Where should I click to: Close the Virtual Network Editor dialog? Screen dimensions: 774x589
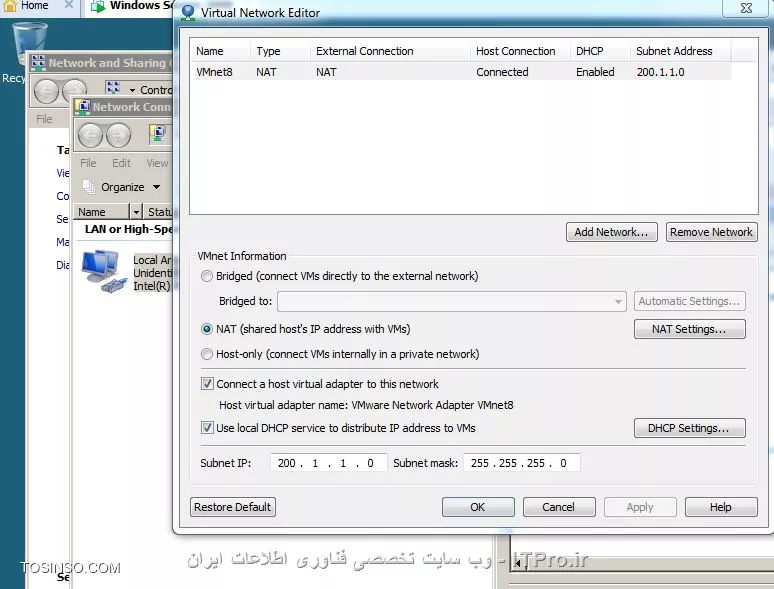(746, 8)
